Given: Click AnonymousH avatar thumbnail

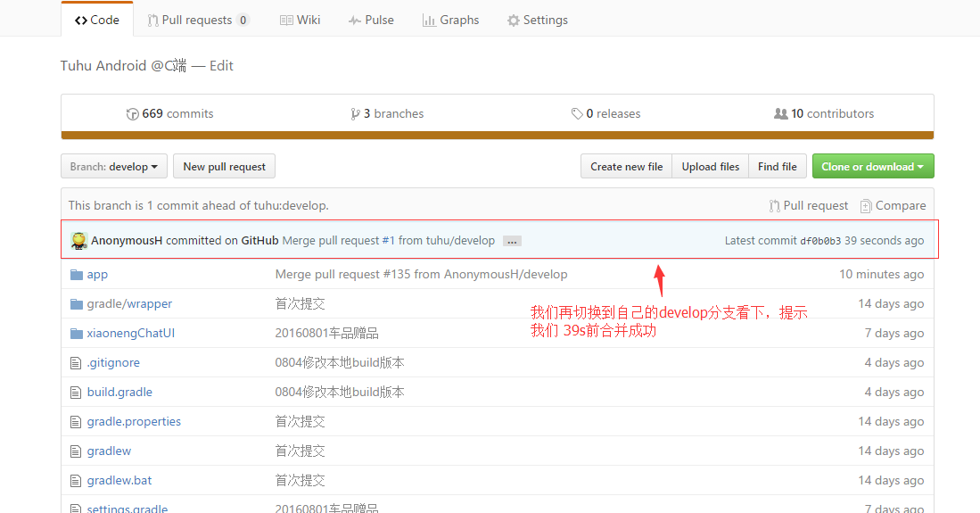Looking at the screenshot, I should [x=78, y=241].
